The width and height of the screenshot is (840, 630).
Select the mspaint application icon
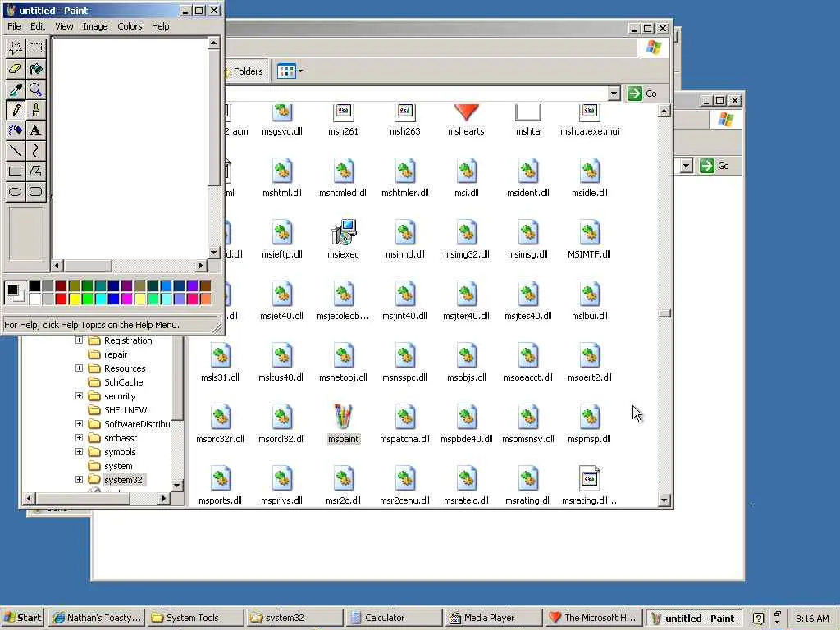[344, 417]
